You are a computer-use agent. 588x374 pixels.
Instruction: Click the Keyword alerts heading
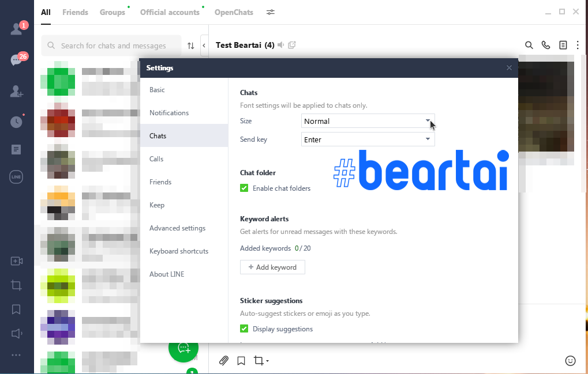pos(264,219)
